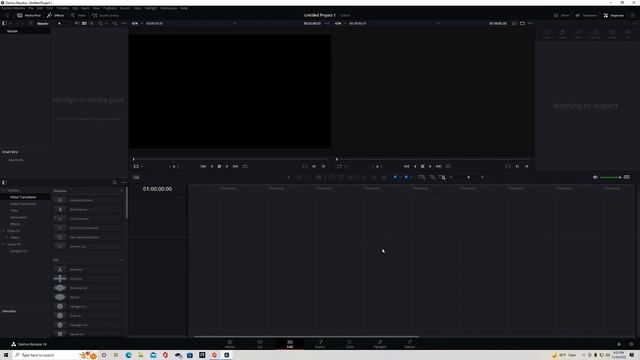This screenshot has height=360, width=640.
Task: Switch to the Color page
Action: tap(349, 344)
